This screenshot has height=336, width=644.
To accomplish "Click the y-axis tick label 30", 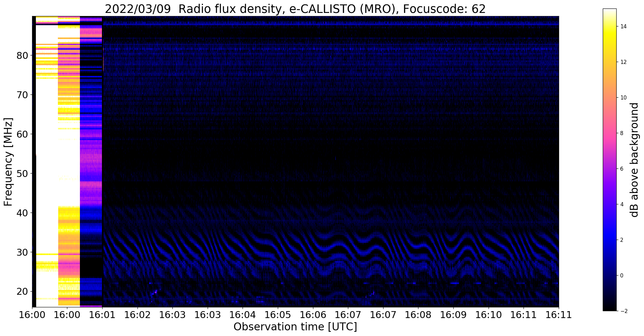I will coord(22,252).
